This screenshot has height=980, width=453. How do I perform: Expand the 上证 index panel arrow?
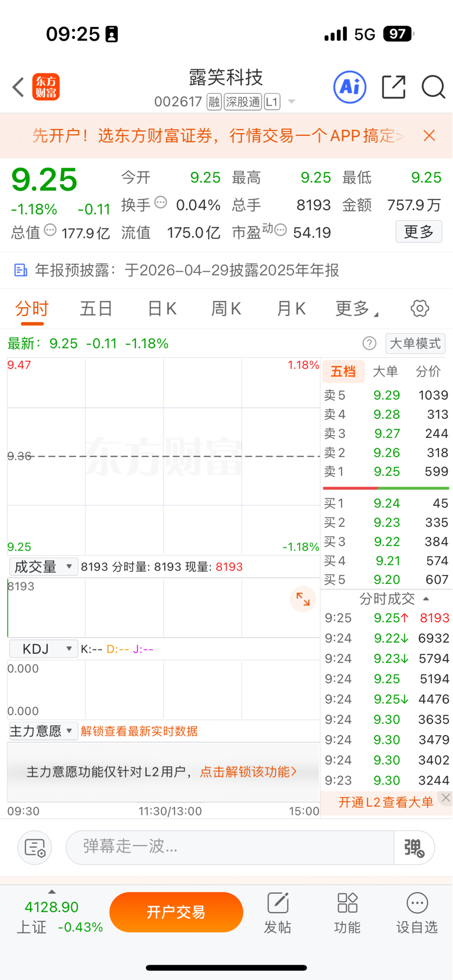click(x=52, y=892)
